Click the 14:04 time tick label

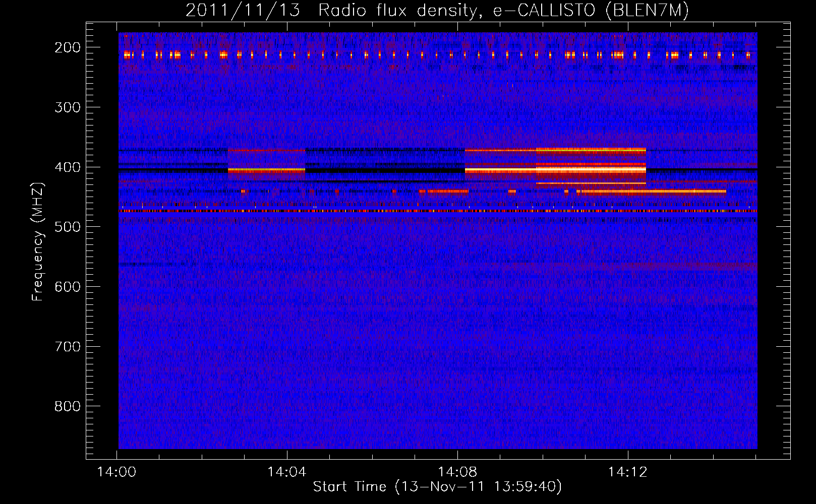[x=287, y=472]
